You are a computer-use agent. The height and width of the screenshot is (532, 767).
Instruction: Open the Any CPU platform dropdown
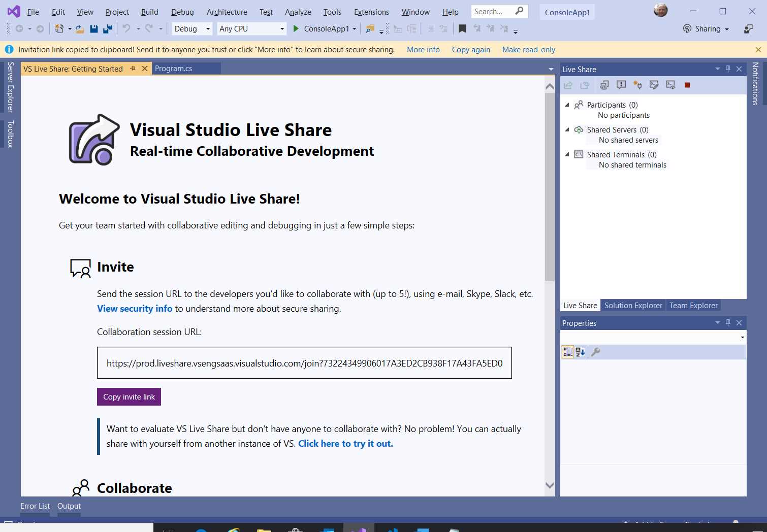(281, 29)
